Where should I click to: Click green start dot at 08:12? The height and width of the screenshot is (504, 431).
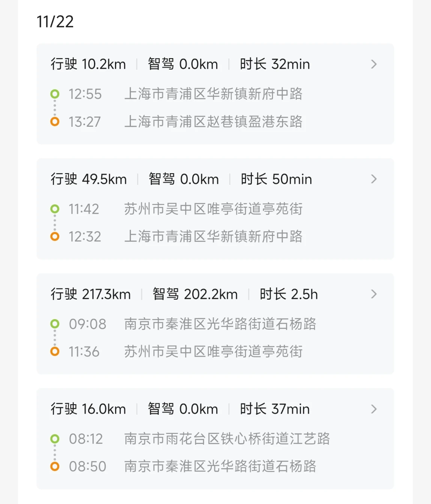click(55, 439)
